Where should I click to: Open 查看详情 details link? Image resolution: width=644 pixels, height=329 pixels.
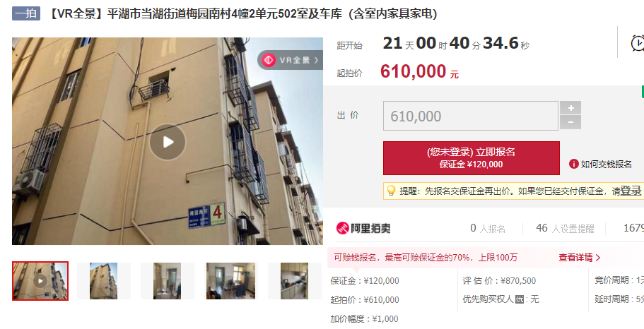[580, 258]
